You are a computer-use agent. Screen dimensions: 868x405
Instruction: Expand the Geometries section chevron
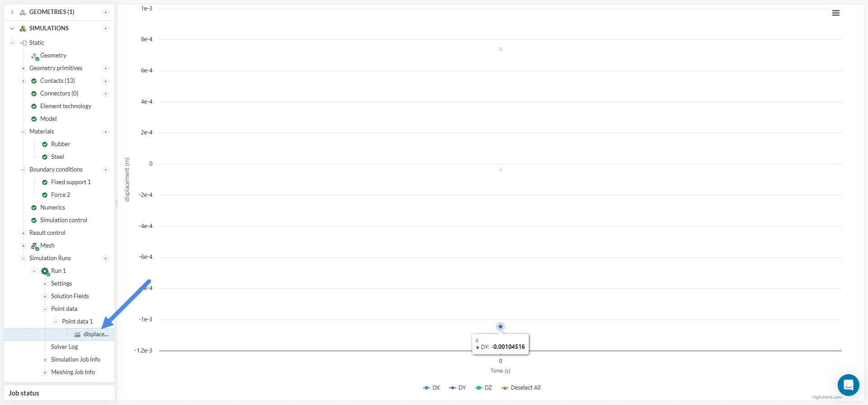point(12,12)
